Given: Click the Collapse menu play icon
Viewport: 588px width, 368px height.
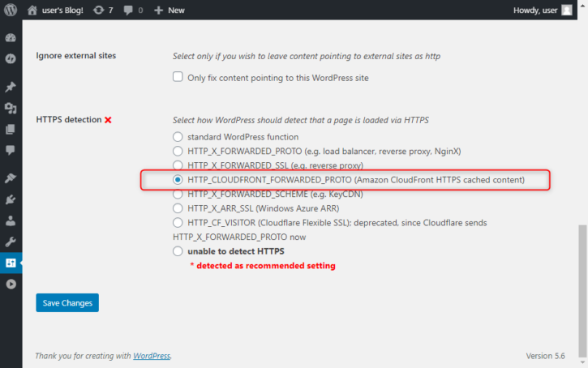Looking at the screenshot, I should click(11, 284).
